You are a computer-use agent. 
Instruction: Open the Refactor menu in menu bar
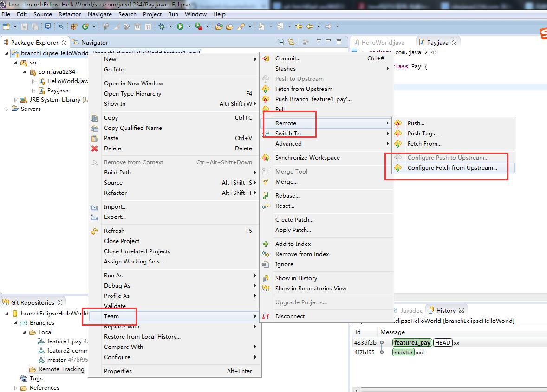(70, 14)
